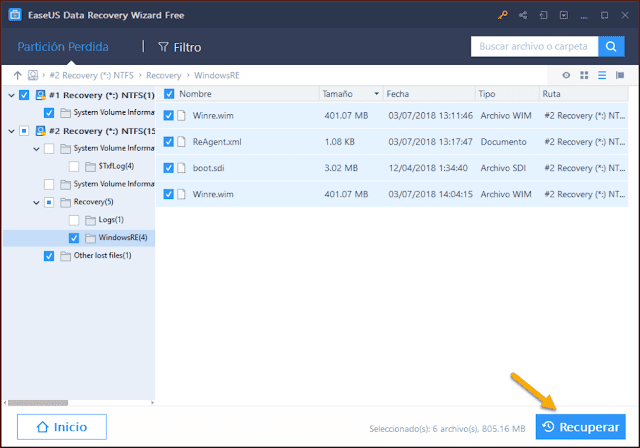Click the $TxfLog folder icon
This screenshot has width=640, height=448.
(x=90, y=166)
